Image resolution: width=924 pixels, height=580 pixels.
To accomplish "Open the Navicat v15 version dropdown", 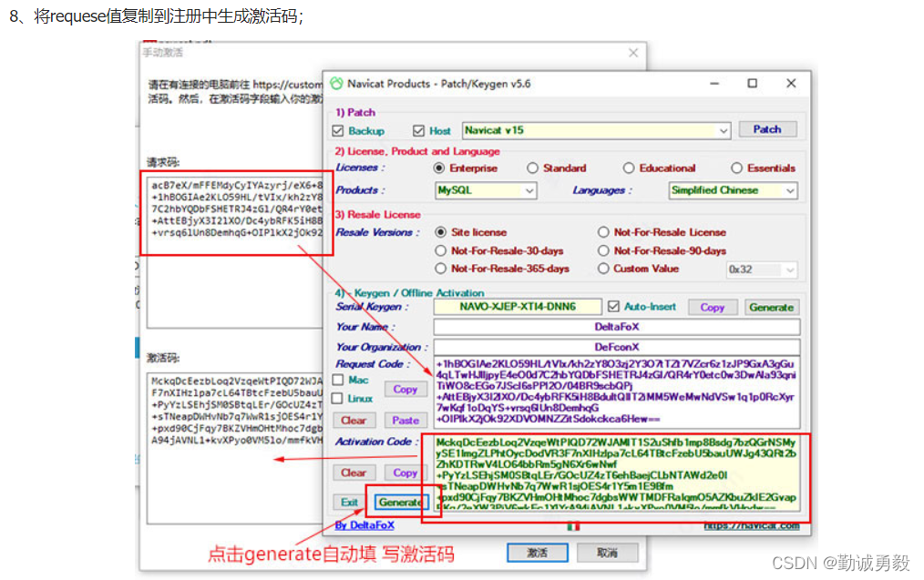I will point(723,131).
